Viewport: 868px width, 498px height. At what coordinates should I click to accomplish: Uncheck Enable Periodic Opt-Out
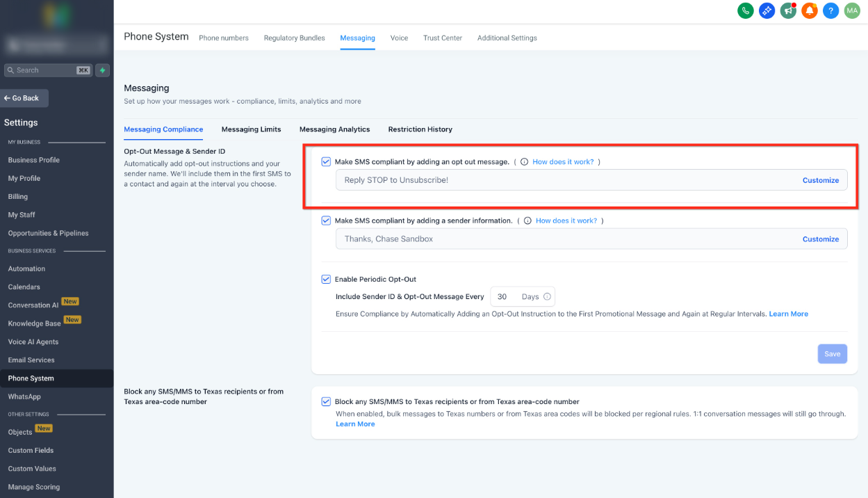tap(326, 279)
